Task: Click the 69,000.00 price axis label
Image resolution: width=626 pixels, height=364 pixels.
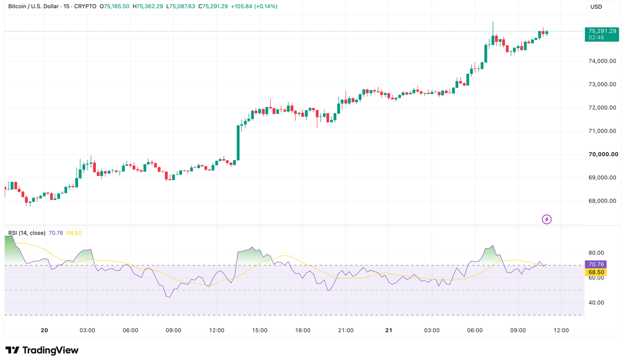Action: tap(602, 178)
